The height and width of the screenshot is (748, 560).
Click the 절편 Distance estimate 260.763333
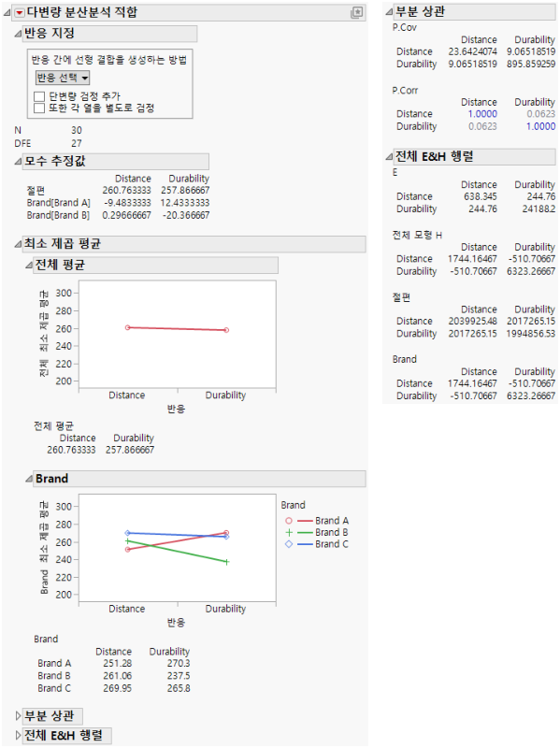coord(126,191)
